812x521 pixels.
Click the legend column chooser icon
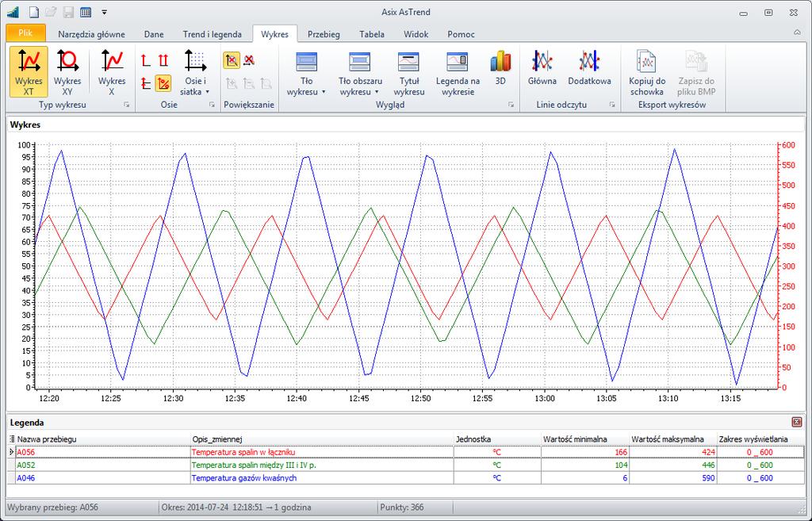12,439
